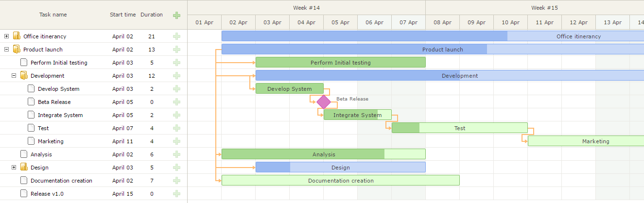
Task: Click the Start time column header
Action: click(122, 15)
